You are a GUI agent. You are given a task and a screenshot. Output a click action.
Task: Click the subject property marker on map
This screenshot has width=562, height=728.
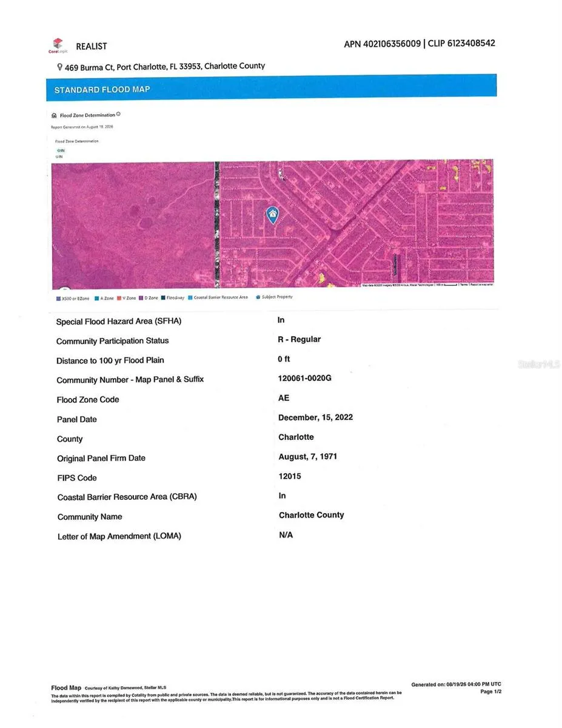(273, 215)
